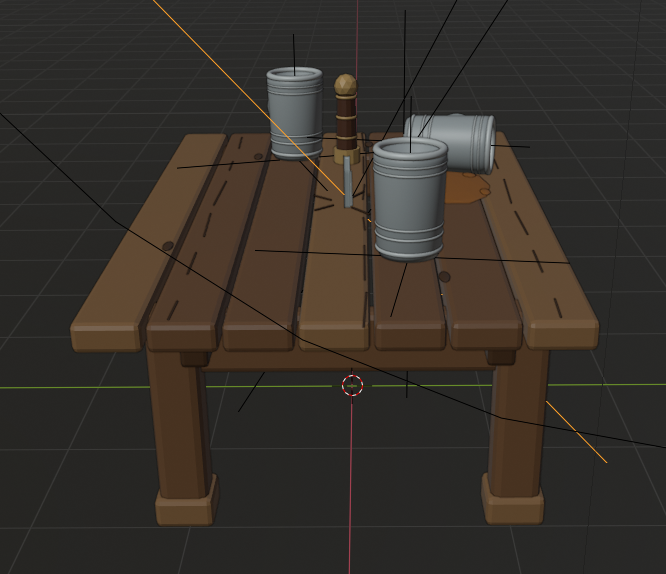Screen dimensions: 666x574
Task: Click the square tan base of the wooden handle
Action: pos(346,155)
